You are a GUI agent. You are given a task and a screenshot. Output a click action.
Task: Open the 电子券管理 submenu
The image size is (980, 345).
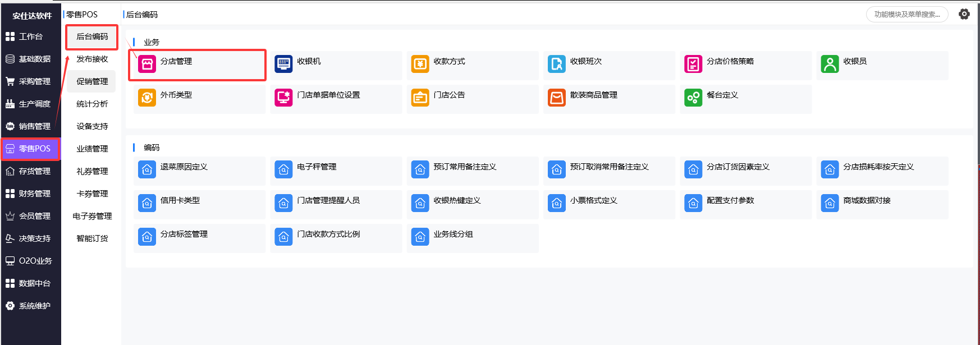(92, 216)
